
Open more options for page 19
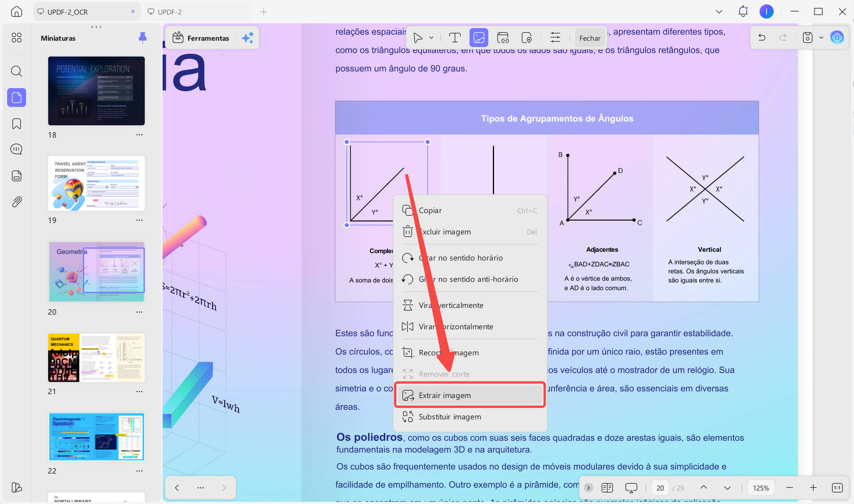pos(139,220)
